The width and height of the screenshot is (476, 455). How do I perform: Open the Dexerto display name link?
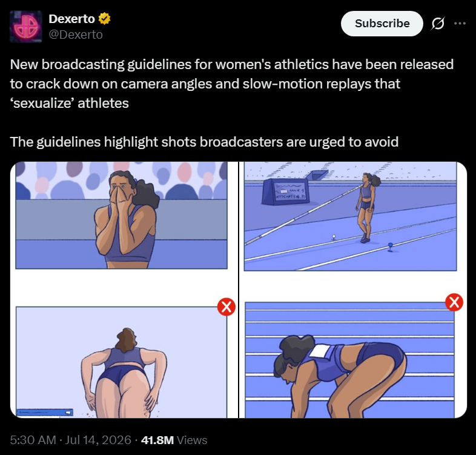72,19
